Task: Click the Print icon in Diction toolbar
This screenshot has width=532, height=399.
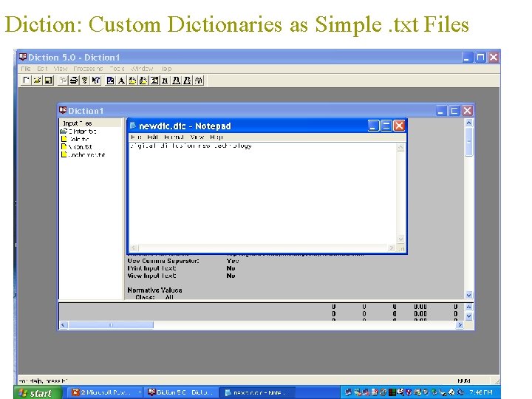Action: pyautogui.click(x=74, y=81)
